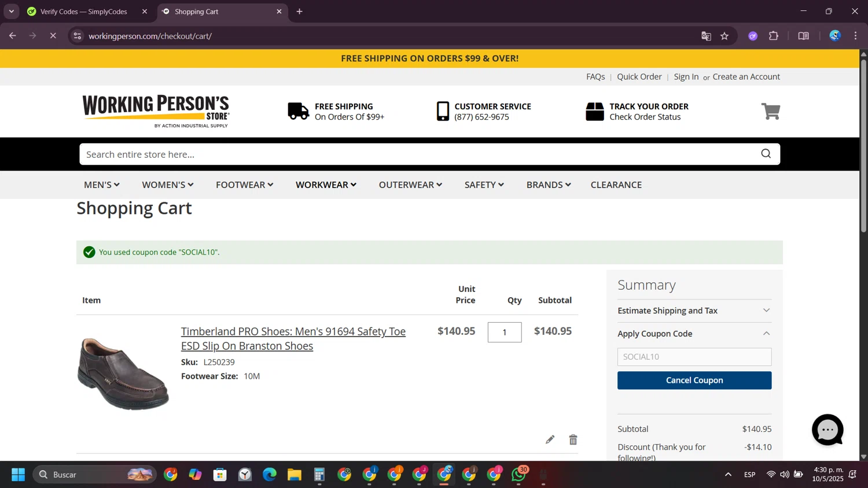
Task: Click the Cancel Coupon button
Action: point(694,380)
